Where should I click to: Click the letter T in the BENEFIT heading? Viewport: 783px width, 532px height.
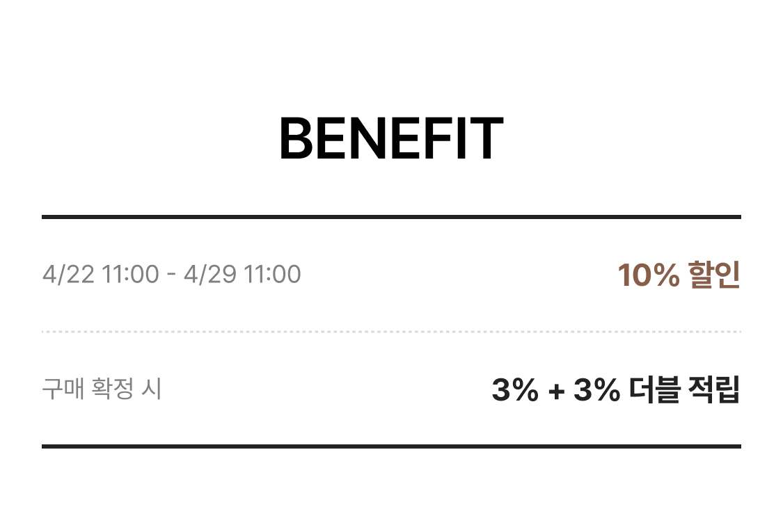pyautogui.click(x=488, y=138)
